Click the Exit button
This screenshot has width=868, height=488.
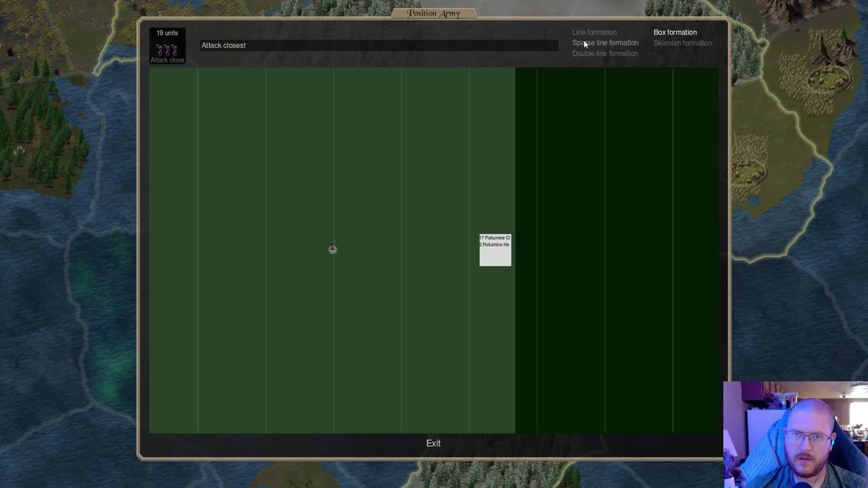[433, 443]
